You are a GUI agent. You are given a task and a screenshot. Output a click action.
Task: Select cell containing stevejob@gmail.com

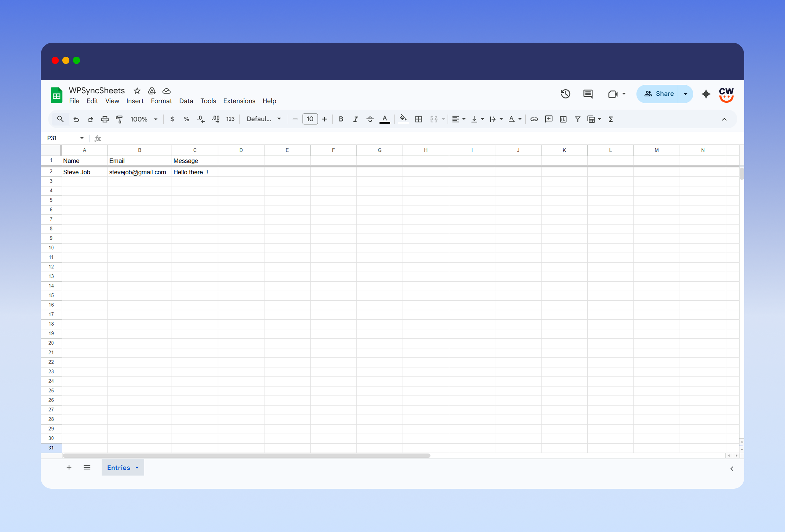140,172
